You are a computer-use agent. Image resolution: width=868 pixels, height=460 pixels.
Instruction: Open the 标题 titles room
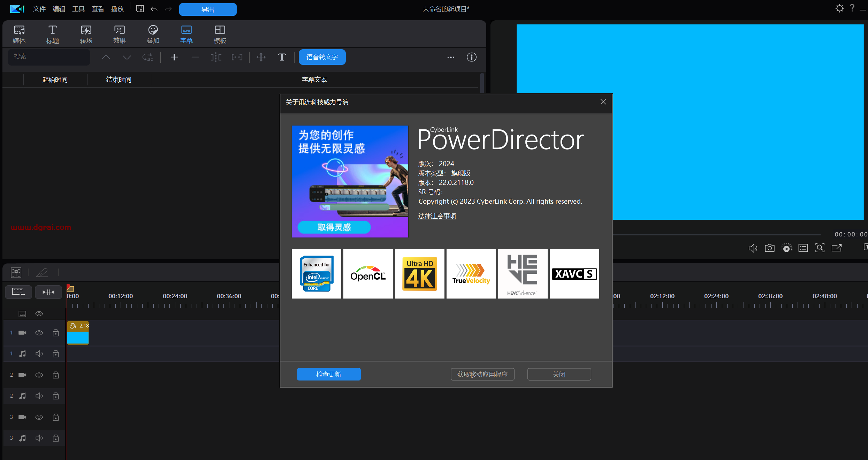click(53, 35)
